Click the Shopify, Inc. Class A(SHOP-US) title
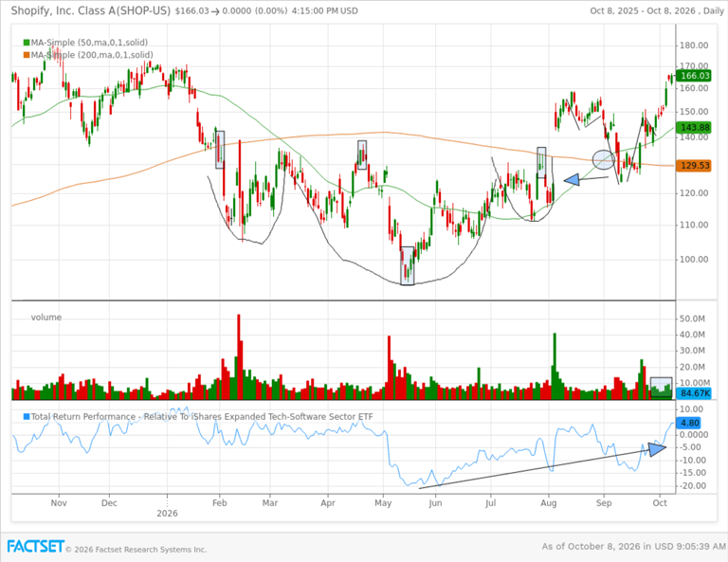 click(91, 10)
